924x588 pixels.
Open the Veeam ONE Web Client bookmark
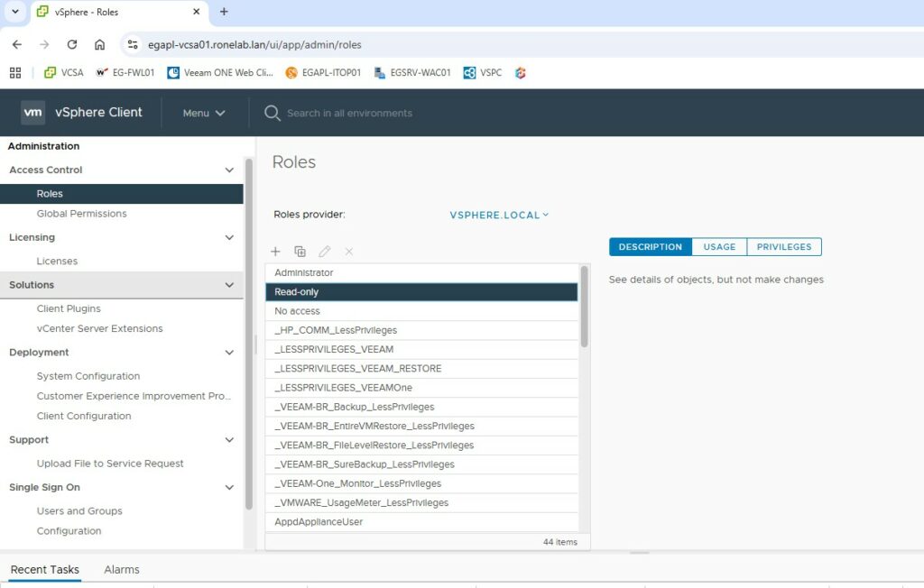tap(220, 73)
